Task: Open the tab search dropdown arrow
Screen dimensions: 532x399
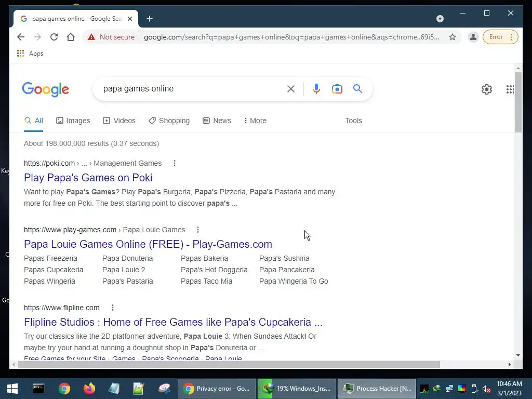Action: [440, 19]
